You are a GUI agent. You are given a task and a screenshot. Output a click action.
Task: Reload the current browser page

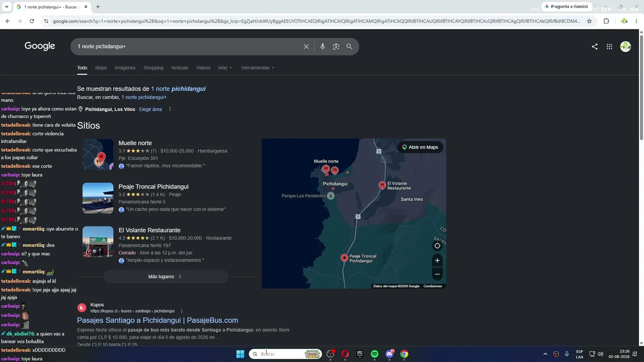32,21
